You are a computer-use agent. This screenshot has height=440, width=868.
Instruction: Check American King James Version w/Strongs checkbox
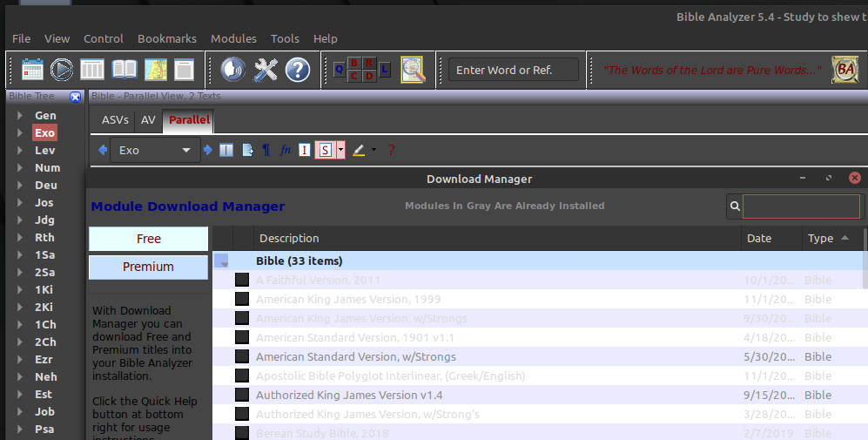[242, 318]
